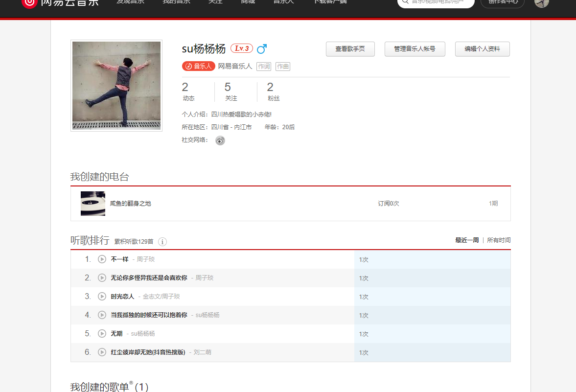Open the 发现音乐 menu item
The height and width of the screenshot is (392, 576).
[130, 2]
